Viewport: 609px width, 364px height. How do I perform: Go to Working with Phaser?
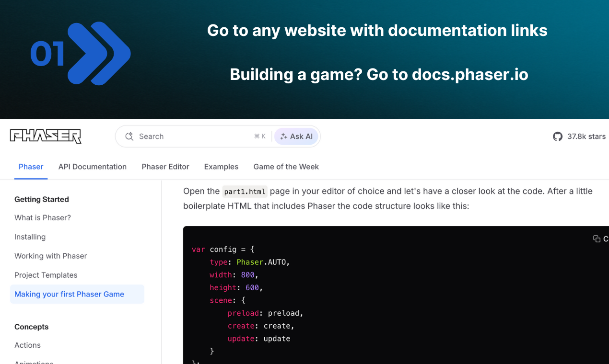click(x=51, y=256)
